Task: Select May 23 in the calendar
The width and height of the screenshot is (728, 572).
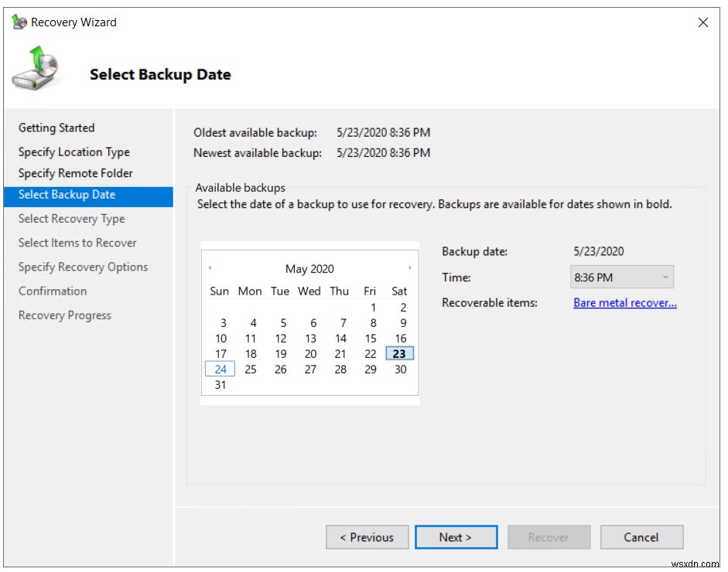Action: [399, 353]
